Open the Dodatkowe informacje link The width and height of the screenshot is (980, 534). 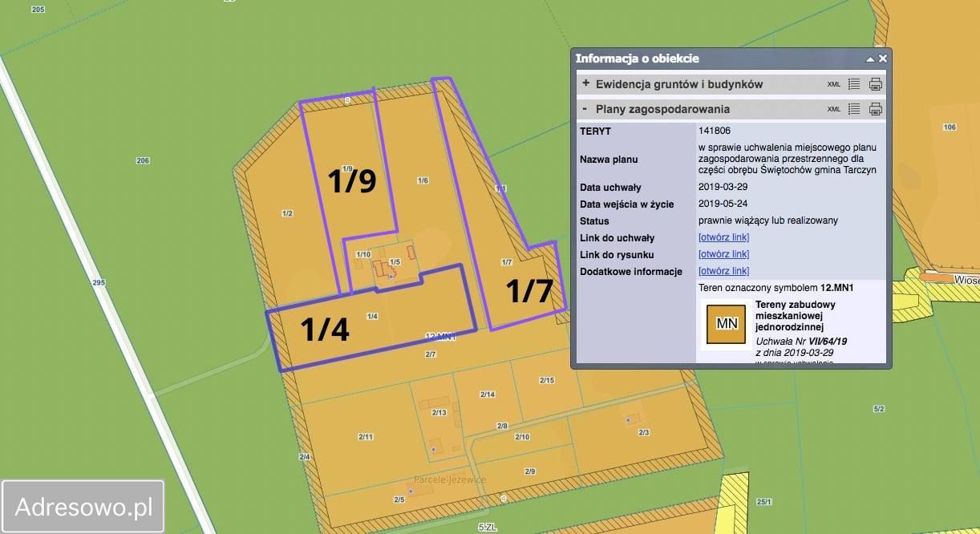[723, 271]
